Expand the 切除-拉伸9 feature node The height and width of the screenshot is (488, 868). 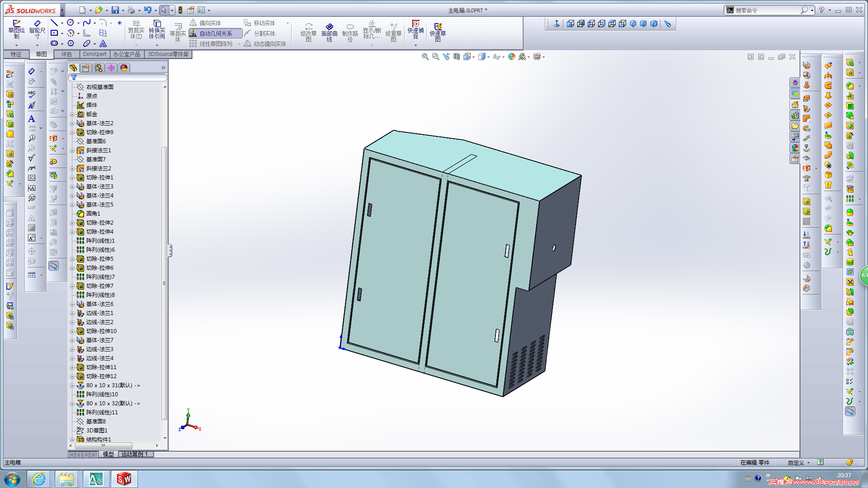click(x=72, y=132)
